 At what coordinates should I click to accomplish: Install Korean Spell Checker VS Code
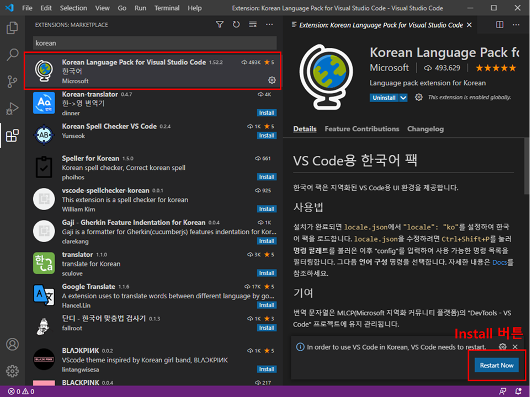coord(267,136)
